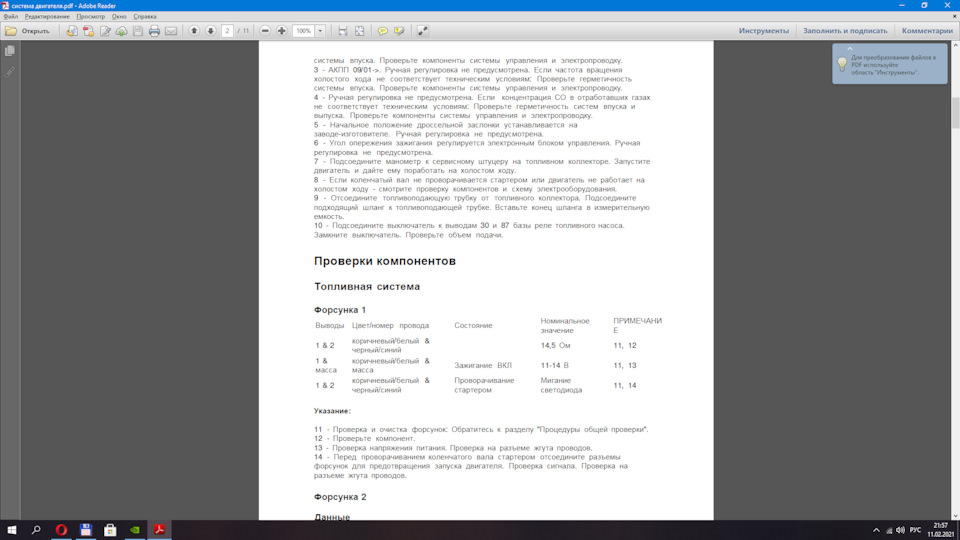The width and height of the screenshot is (960, 540).
Task: Click the scrollbar down arrow
Action: (956, 516)
